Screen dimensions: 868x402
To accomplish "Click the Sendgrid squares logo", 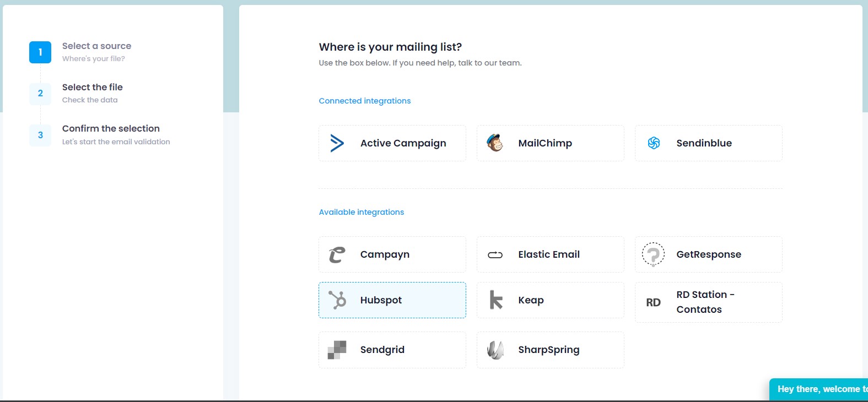I will 337,350.
